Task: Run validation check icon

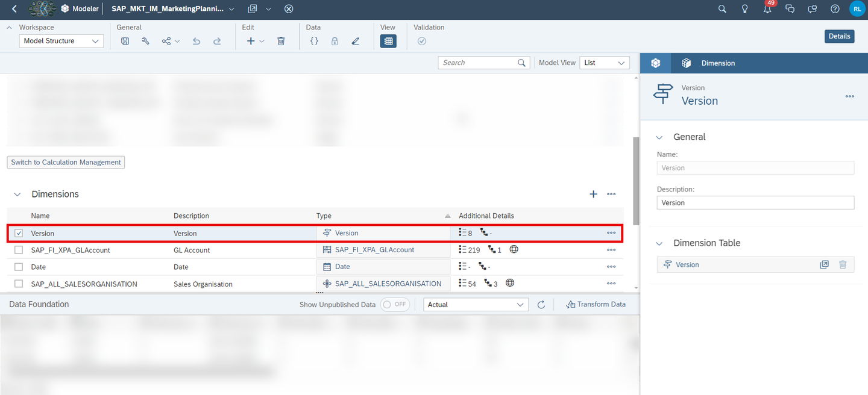Action: click(x=422, y=41)
